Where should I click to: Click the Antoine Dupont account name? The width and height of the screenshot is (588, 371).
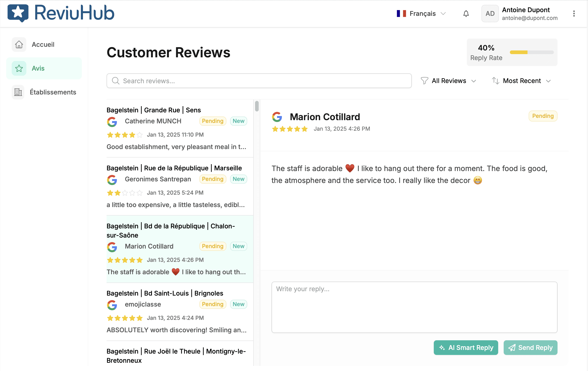click(x=525, y=10)
